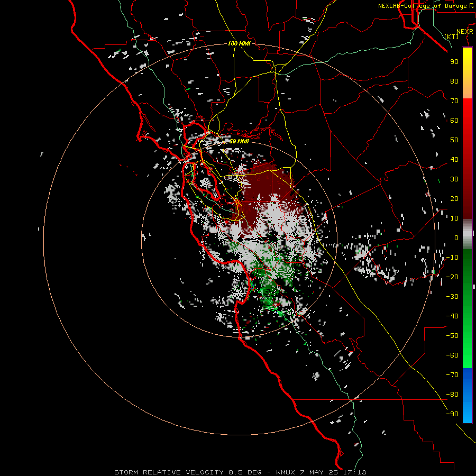This screenshot has height=476, width=476.
Task: Click the 0 value on velocity scale
Action: pyautogui.click(x=456, y=237)
